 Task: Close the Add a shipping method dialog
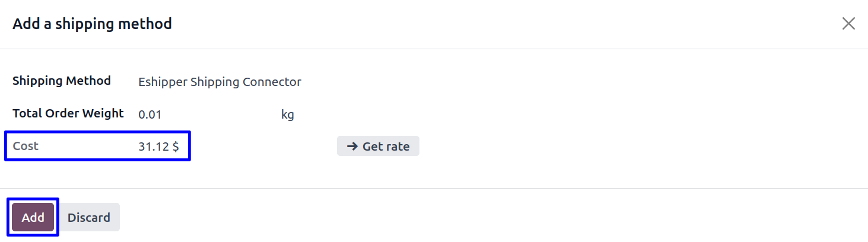[x=848, y=24]
